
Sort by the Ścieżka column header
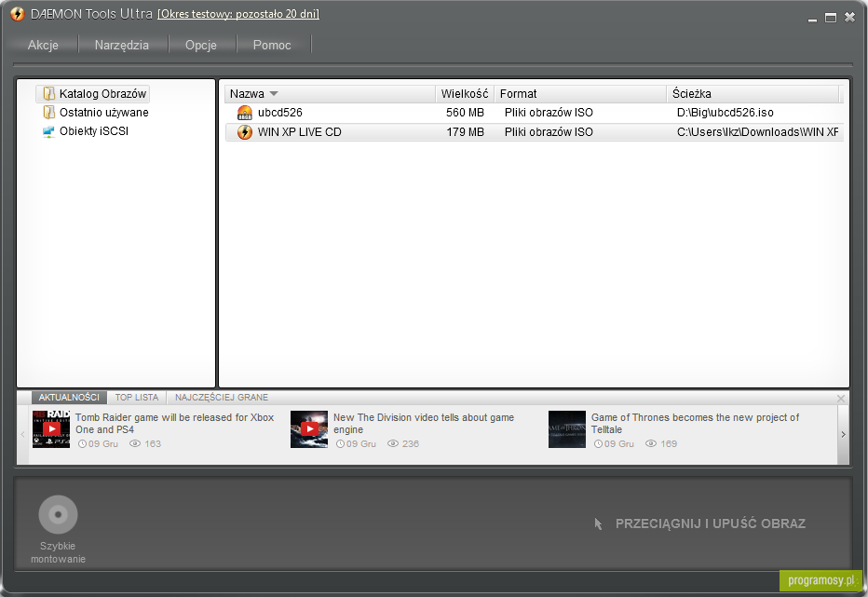(753, 93)
